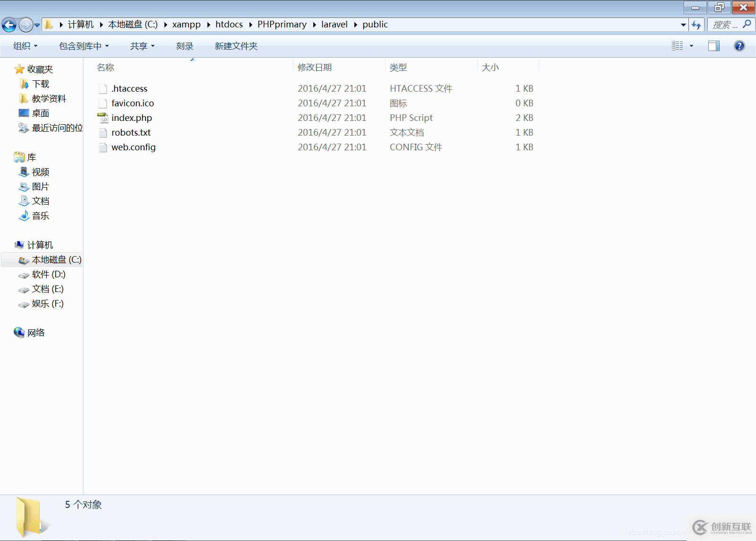The width and height of the screenshot is (756, 541).
Task: Select the web.config file icon
Action: pyautogui.click(x=103, y=147)
